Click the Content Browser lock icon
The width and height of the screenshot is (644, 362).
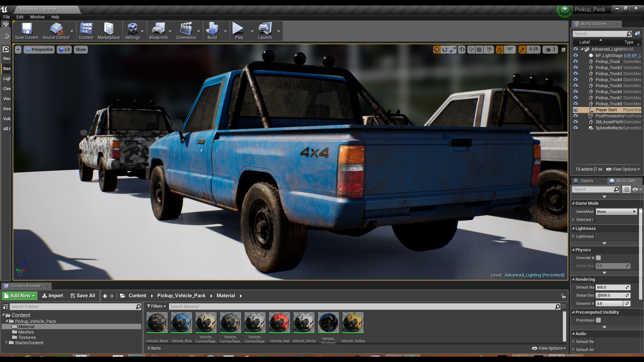tap(563, 296)
